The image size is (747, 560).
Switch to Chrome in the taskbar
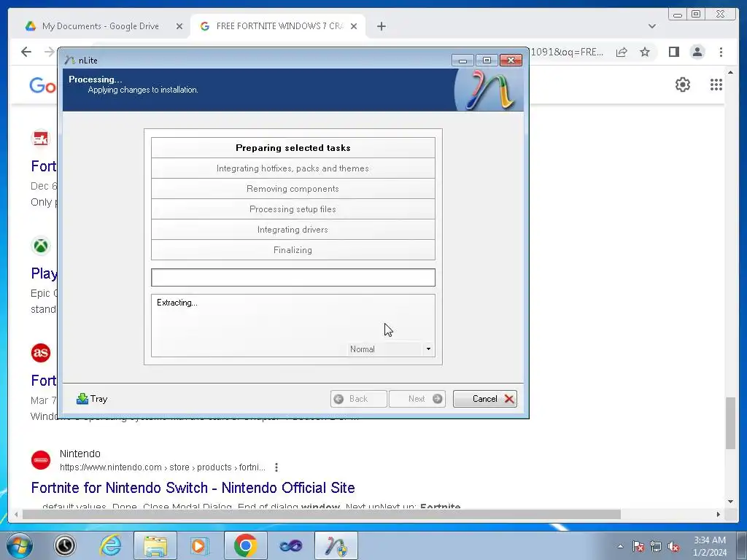245,545
